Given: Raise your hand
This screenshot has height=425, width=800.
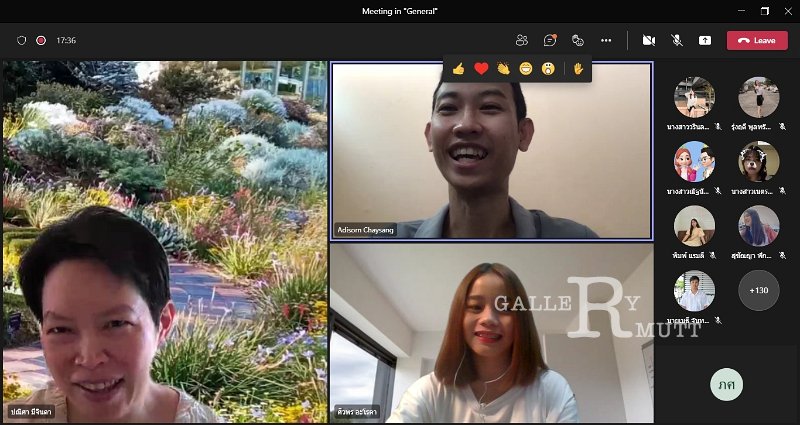Looking at the screenshot, I should pyautogui.click(x=578, y=68).
